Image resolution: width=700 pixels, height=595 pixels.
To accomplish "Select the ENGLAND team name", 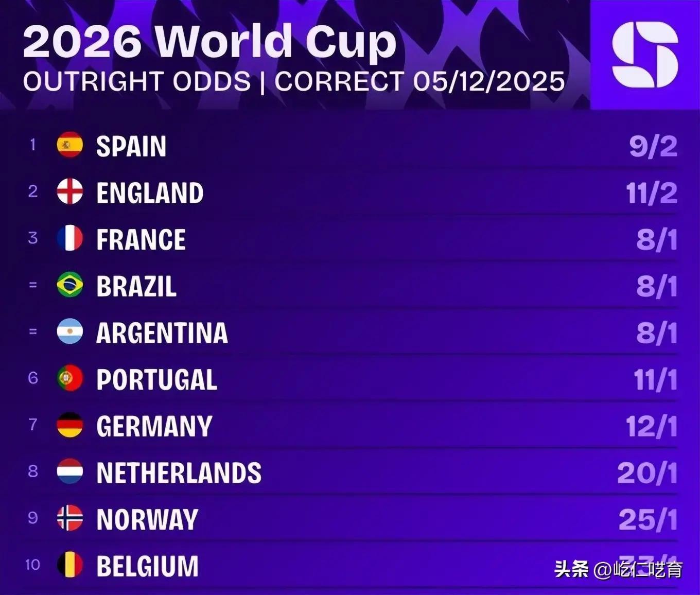I will 150,193.
